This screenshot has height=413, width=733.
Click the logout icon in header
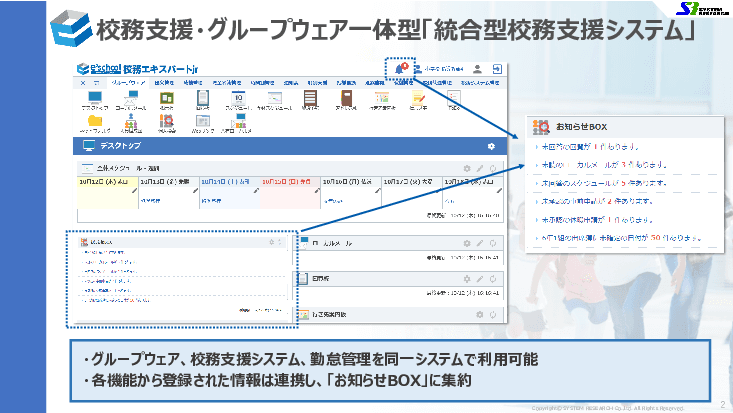click(x=497, y=69)
